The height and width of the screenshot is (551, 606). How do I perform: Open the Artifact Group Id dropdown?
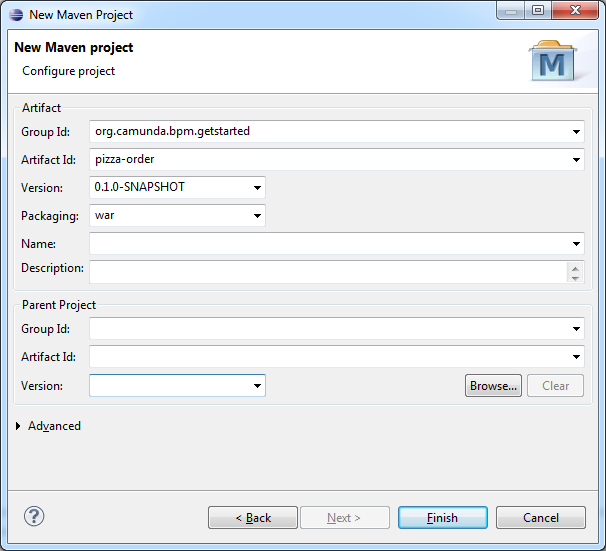point(577,131)
